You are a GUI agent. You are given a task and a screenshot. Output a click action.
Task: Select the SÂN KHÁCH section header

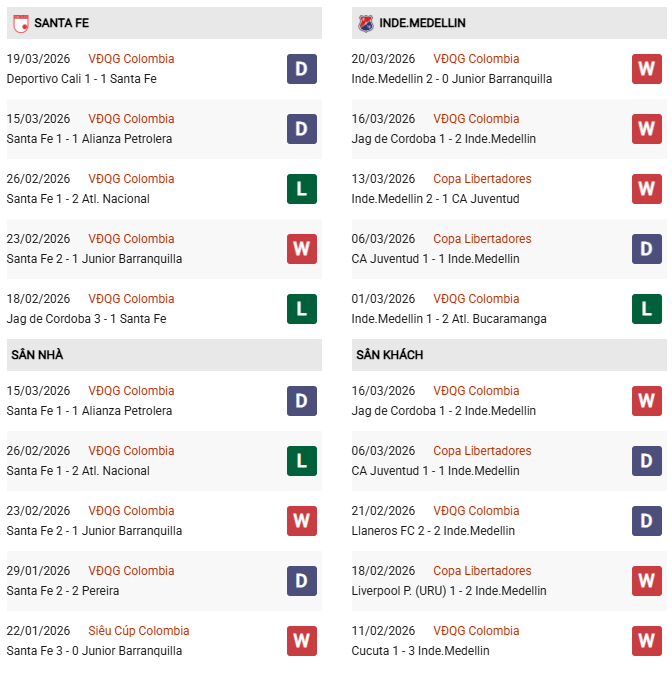coord(387,355)
